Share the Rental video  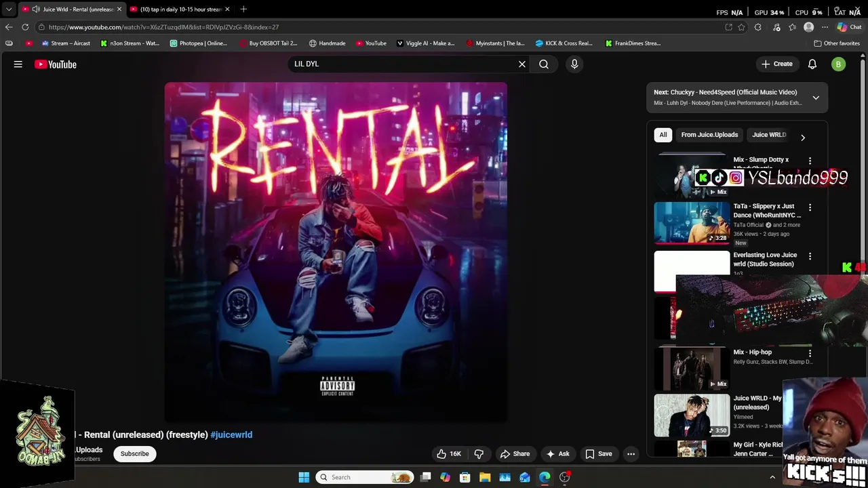coord(515,453)
